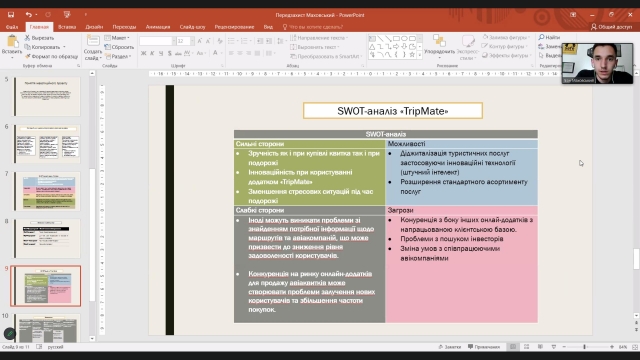This screenshot has width=640, height=360.
Task: Fit slide to current window icon
Action: point(635,347)
